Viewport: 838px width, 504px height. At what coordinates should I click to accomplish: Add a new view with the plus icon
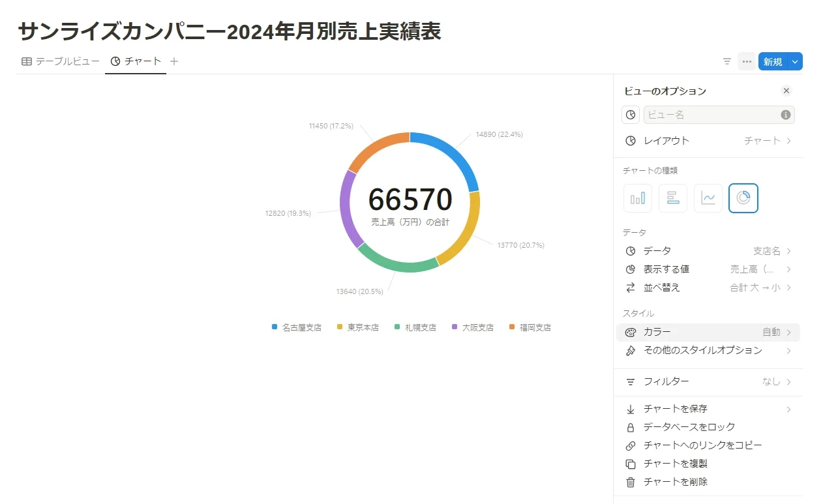pos(174,61)
